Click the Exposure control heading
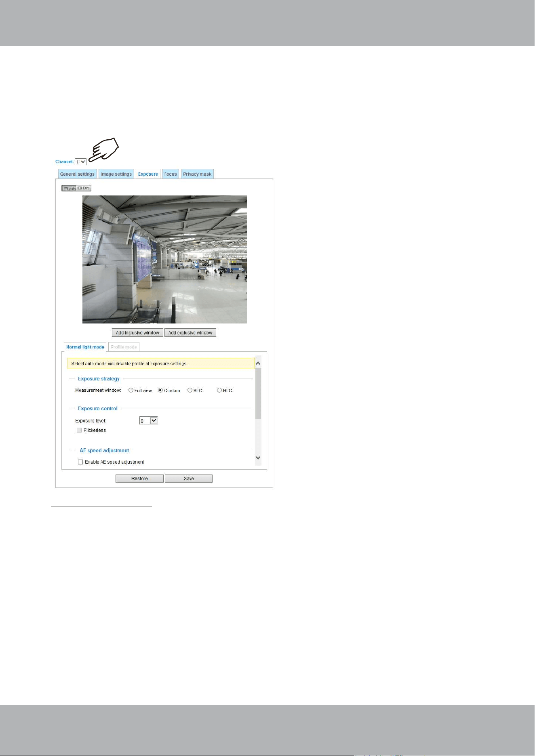Screen dimensions: 535x756 click(x=98, y=409)
